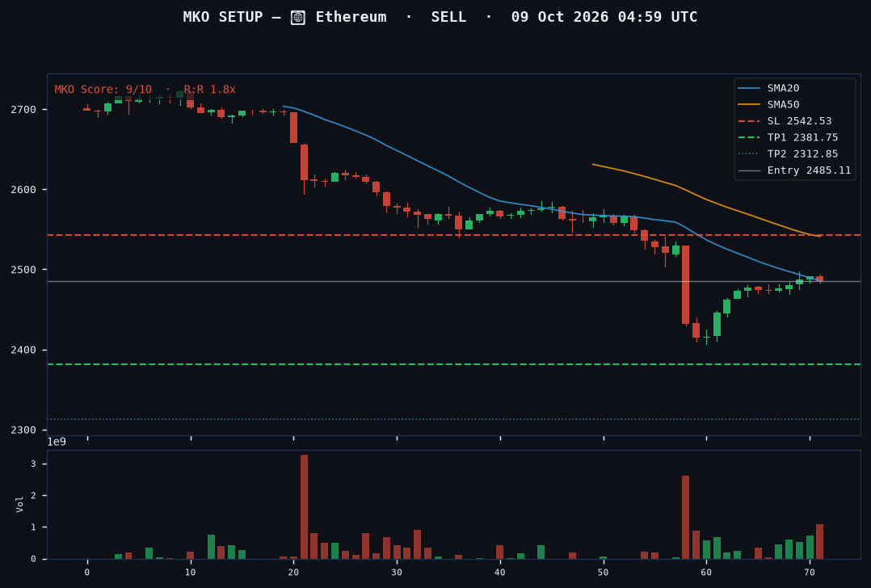Select the SMA50 legend label
Screen dimensions: 871x588
[x=783, y=104]
